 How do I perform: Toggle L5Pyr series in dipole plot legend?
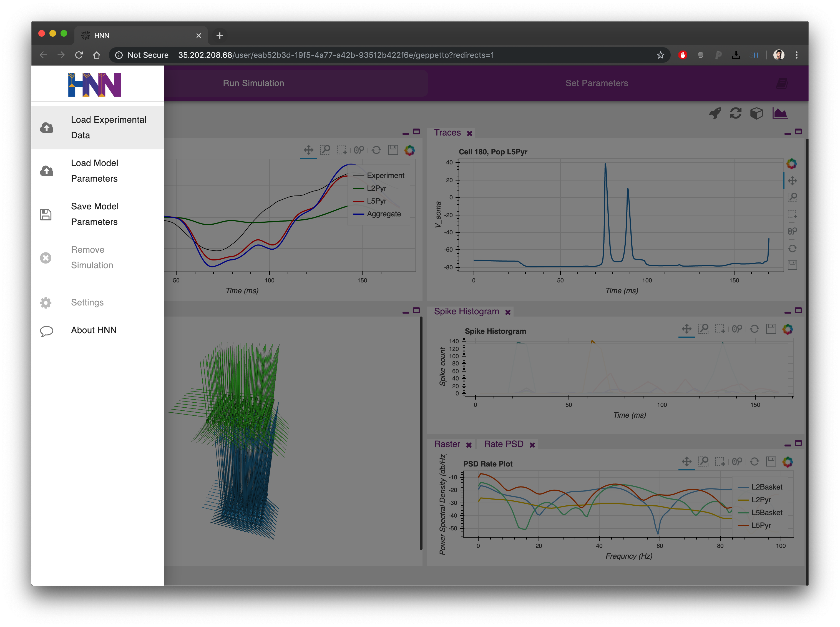376,201
